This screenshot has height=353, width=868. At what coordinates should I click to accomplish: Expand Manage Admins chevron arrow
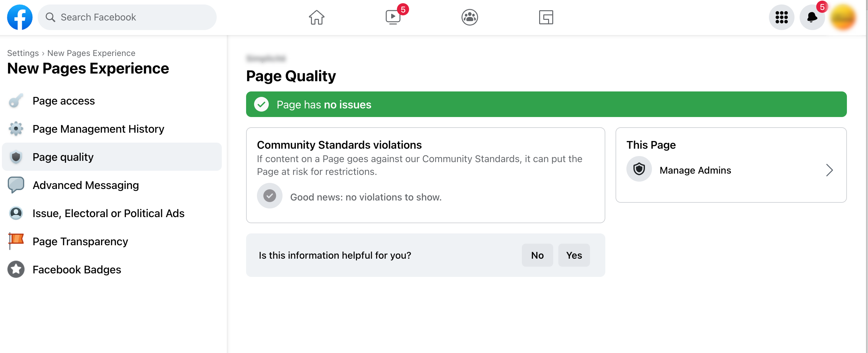coord(829,170)
